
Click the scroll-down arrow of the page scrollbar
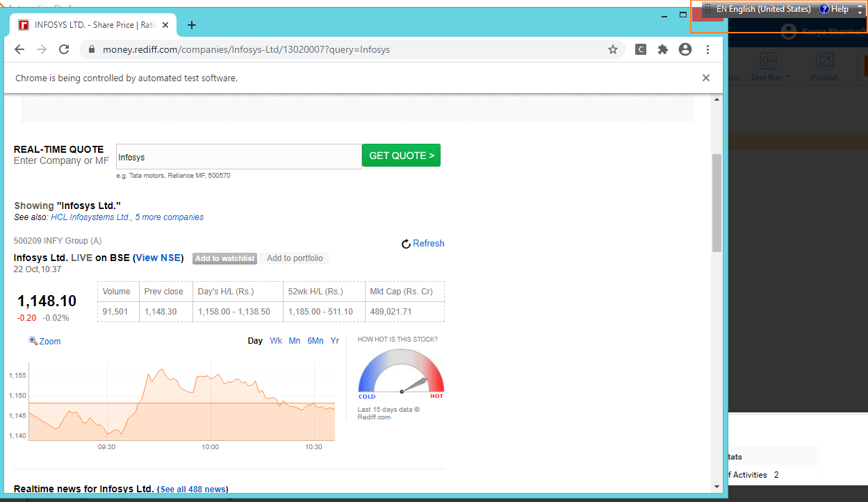tap(716, 487)
